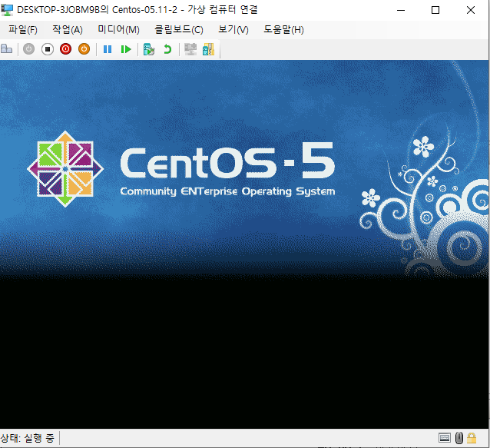Click the last toolbar icon with yellow server
Viewport: 490px width, 448px height.
coord(208,49)
